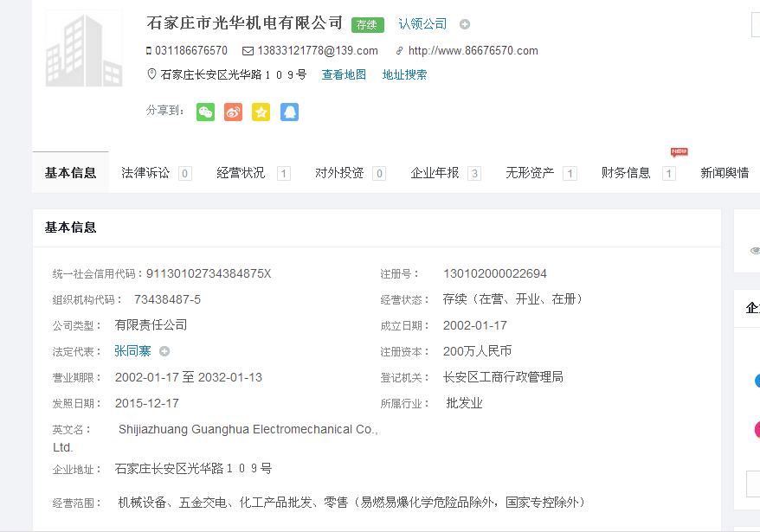Click the plus icon beside 认领公司
Image resolution: width=760 pixels, height=532 pixels.
[465, 24]
